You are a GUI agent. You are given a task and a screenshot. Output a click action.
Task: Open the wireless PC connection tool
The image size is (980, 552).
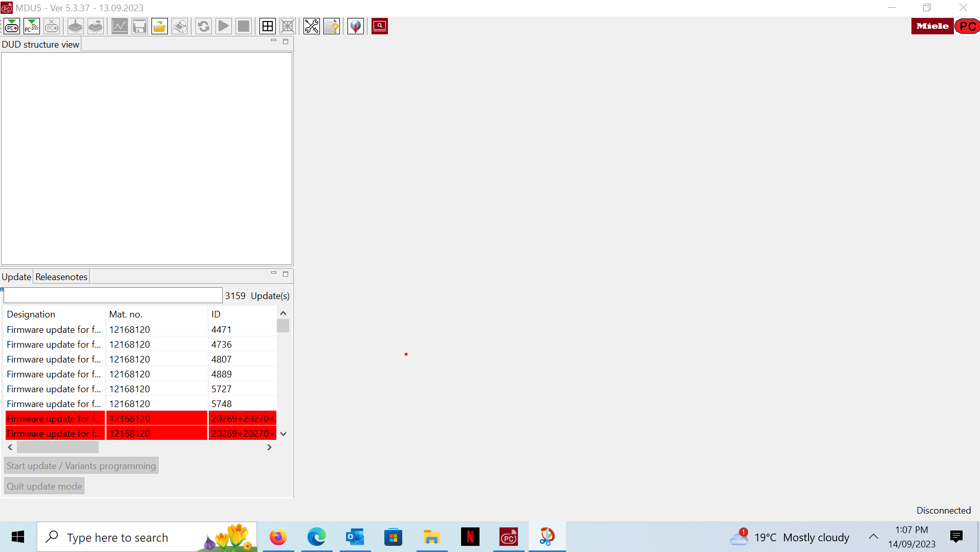coord(31,26)
